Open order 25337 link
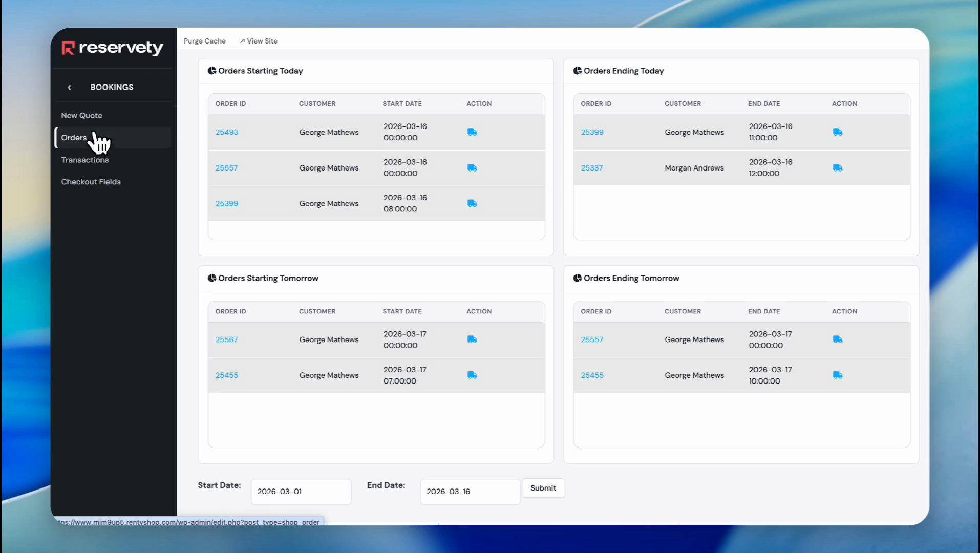Viewport: 980px width, 553px height. pyautogui.click(x=592, y=168)
